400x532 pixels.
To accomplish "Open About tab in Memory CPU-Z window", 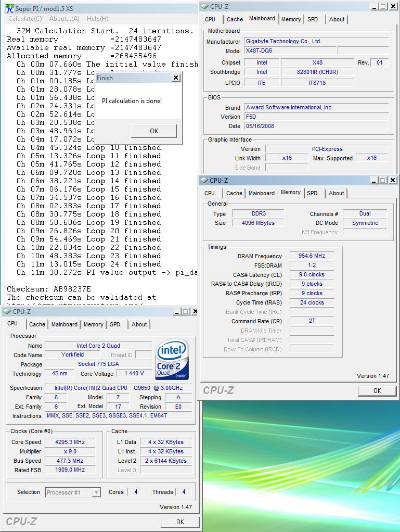I will (336, 193).
